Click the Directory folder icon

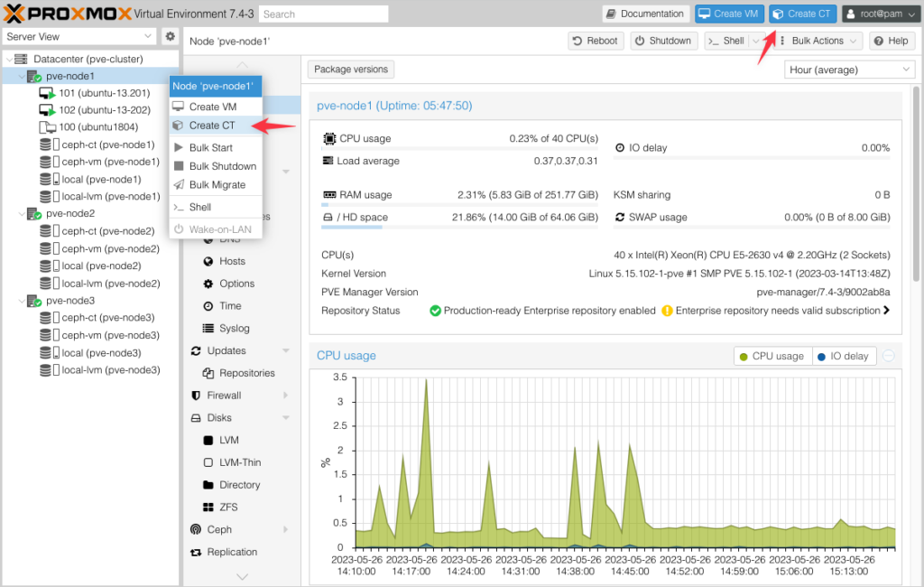click(x=208, y=485)
